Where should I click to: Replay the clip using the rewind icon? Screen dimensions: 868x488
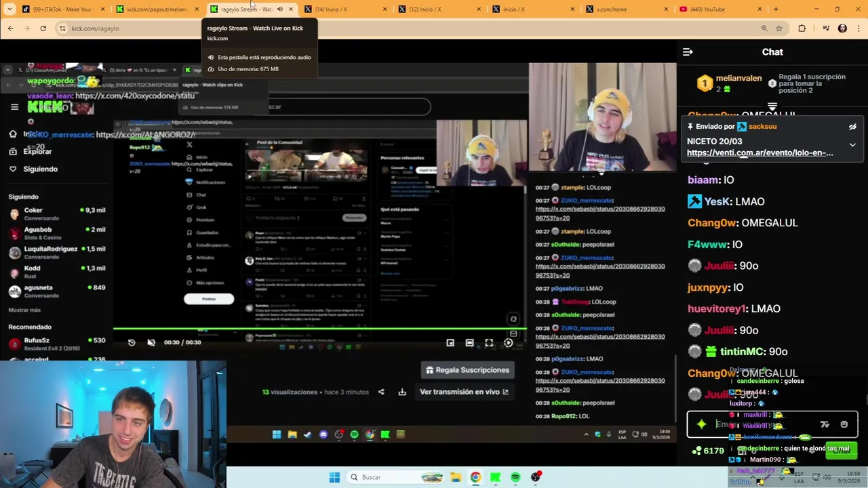[x=132, y=342]
